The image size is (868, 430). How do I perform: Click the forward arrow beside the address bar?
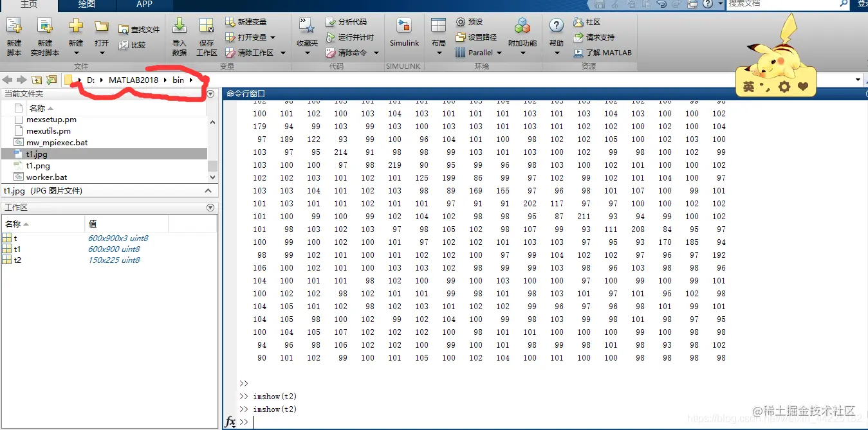point(22,80)
